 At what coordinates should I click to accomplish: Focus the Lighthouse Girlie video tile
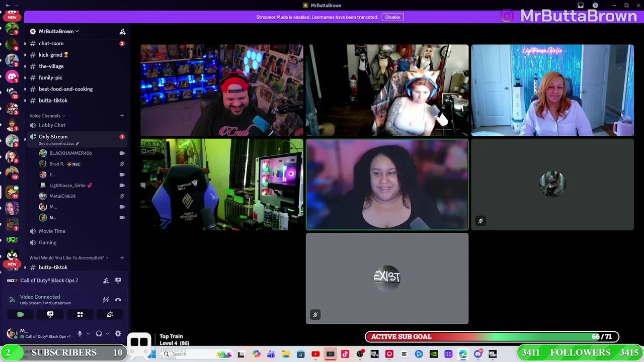click(552, 90)
